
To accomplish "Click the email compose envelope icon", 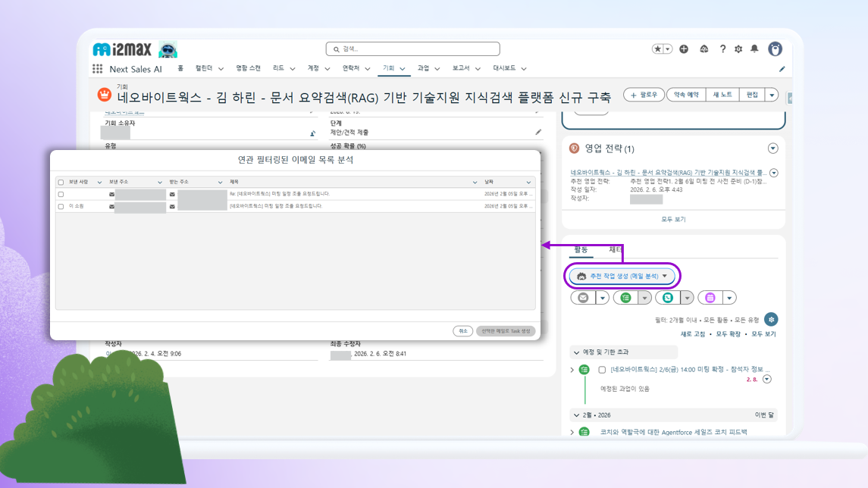I will click(583, 298).
